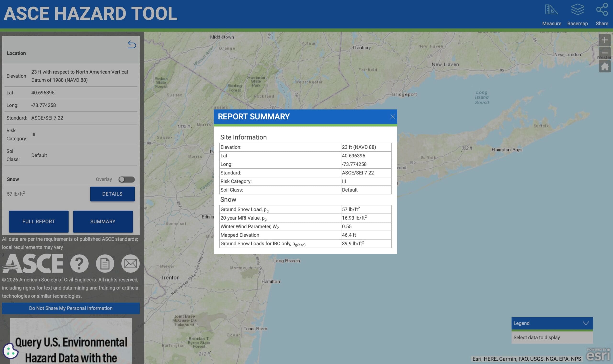Select summary Soil Class Default cell

[x=366, y=190]
